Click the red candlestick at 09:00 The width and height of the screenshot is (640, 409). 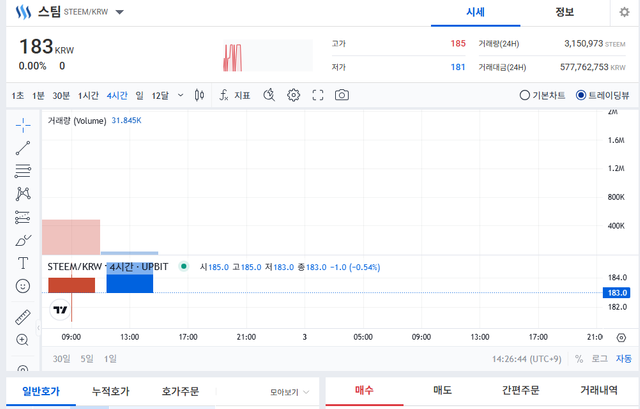71,285
